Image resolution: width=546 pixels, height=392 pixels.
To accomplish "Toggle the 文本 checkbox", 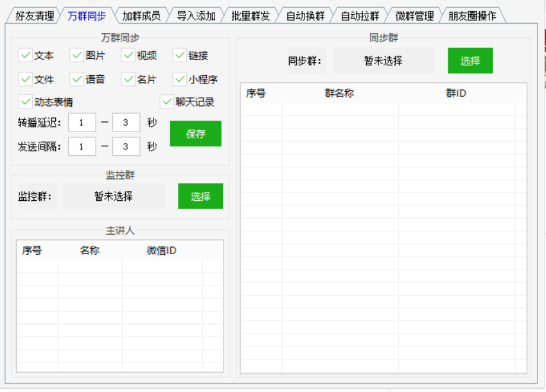I will click(26, 56).
